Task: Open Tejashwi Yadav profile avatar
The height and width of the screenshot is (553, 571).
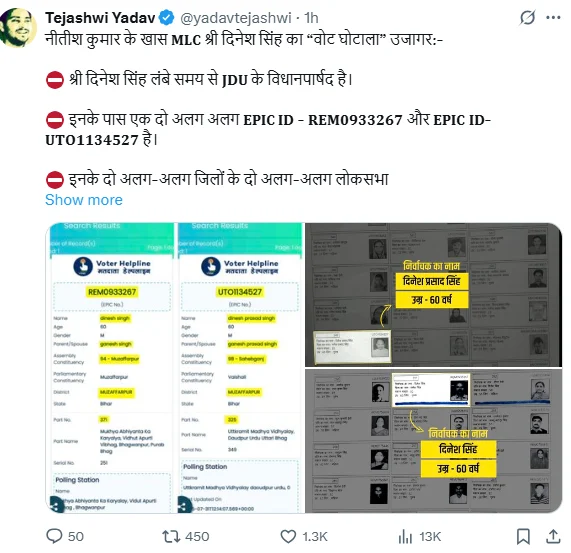Action: [x=18, y=28]
